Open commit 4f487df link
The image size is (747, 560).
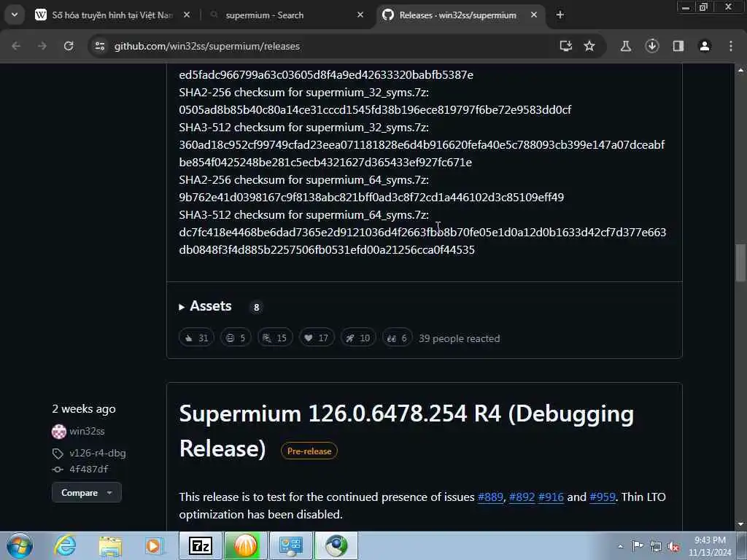[x=88, y=469]
